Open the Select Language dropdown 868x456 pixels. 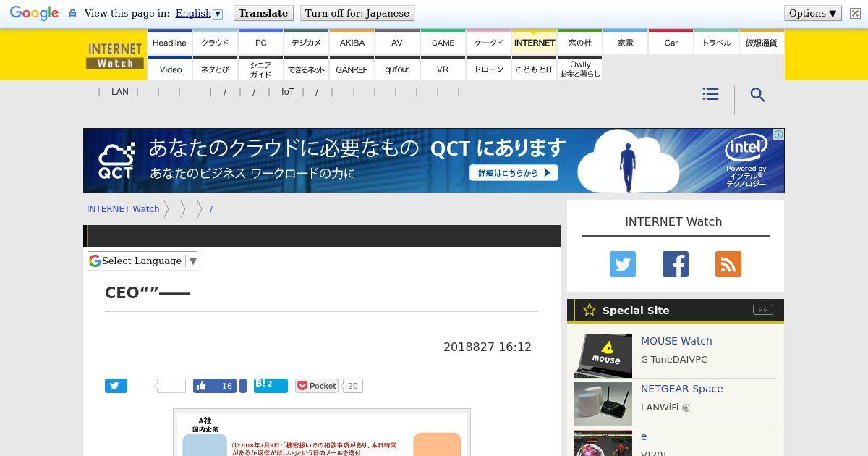[x=142, y=261]
